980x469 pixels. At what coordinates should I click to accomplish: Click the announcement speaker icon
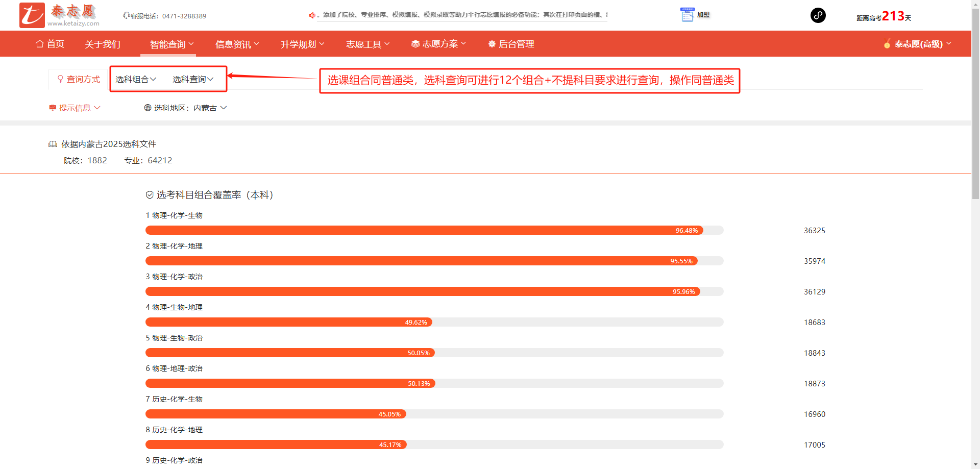pyautogui.click(x=312, y=15)
